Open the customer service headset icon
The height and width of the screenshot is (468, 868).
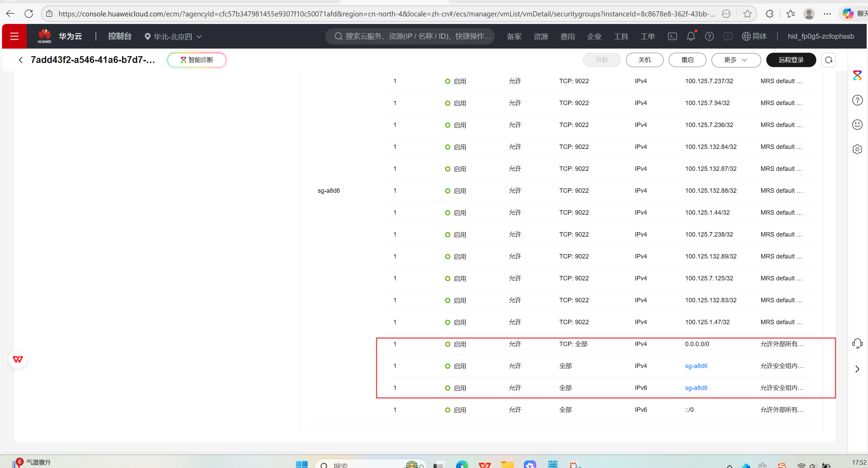[857, 343]
